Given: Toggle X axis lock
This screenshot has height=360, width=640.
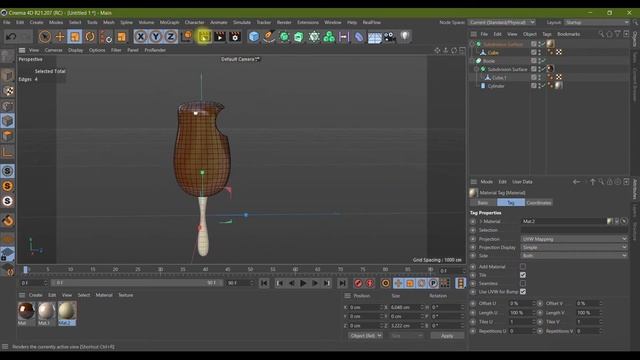Looking at the screenshot, I should point(140,37).
